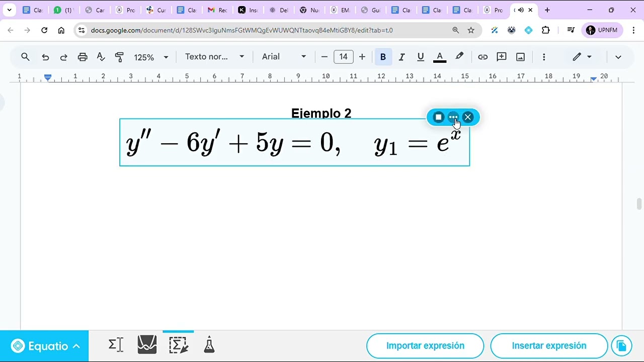Open Equatio handwriting recognition
This screenshot has height=362, width=644.
pyautogui.click(x=178, y=345)
